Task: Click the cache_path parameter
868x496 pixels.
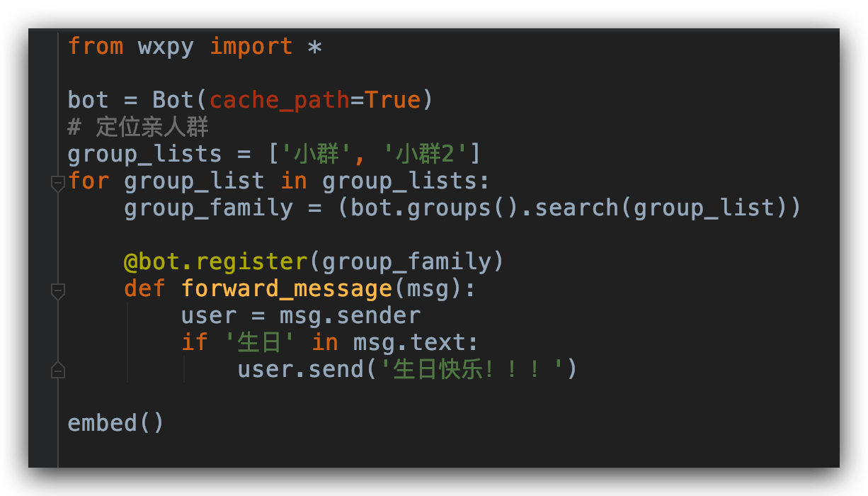Action: click(280, 101)
